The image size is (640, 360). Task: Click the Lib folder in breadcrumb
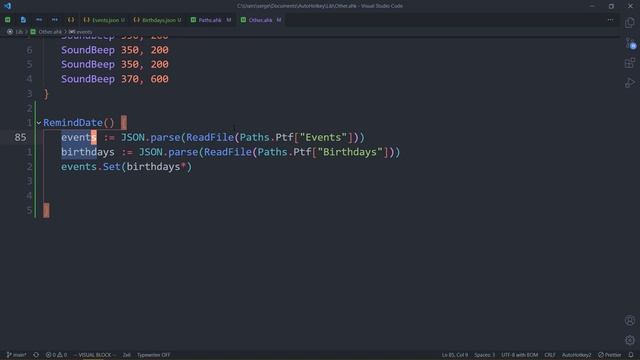click(x=19, y=31)
